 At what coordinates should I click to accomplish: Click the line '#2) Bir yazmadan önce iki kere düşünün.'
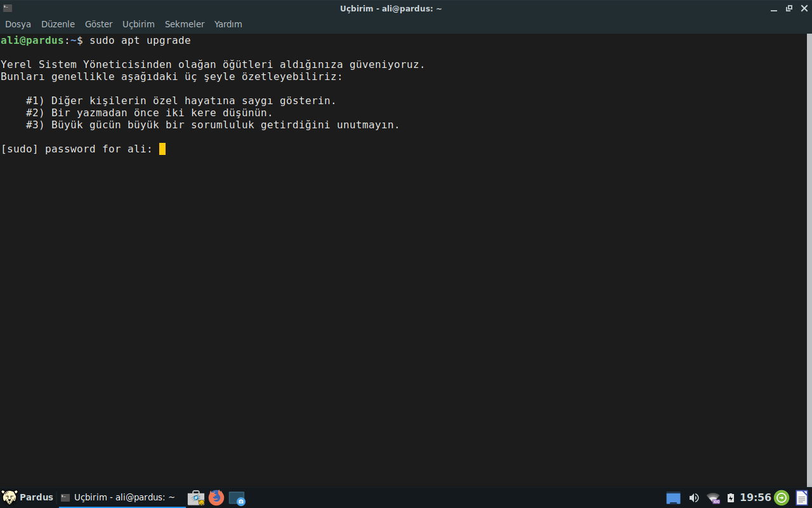150,113
